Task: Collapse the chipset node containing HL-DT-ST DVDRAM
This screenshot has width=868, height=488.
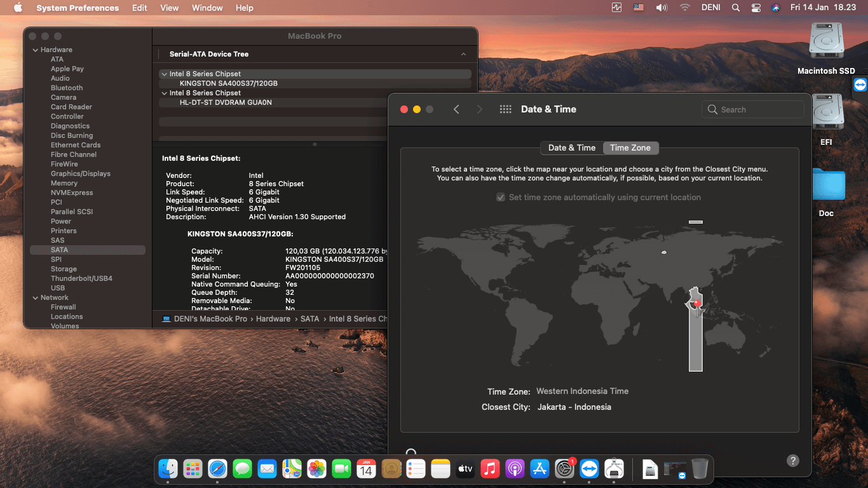Action: 165,93
